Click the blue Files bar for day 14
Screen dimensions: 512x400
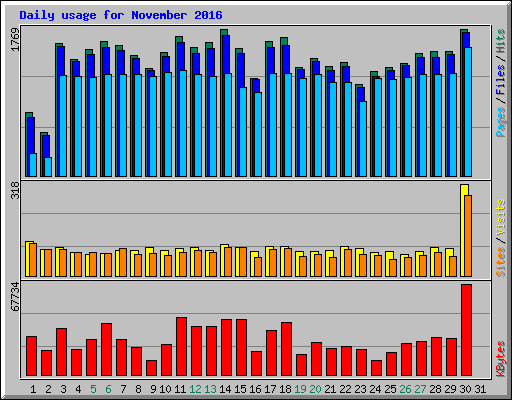coord(226,55)
